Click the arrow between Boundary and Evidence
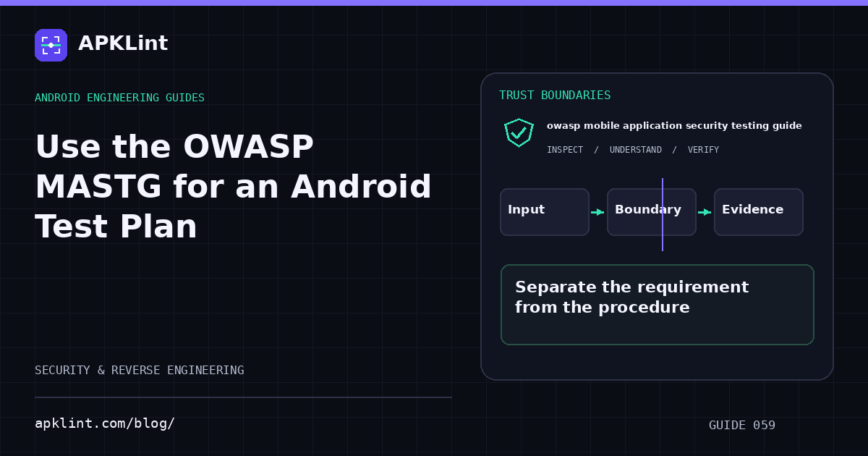 pos(705,212)
